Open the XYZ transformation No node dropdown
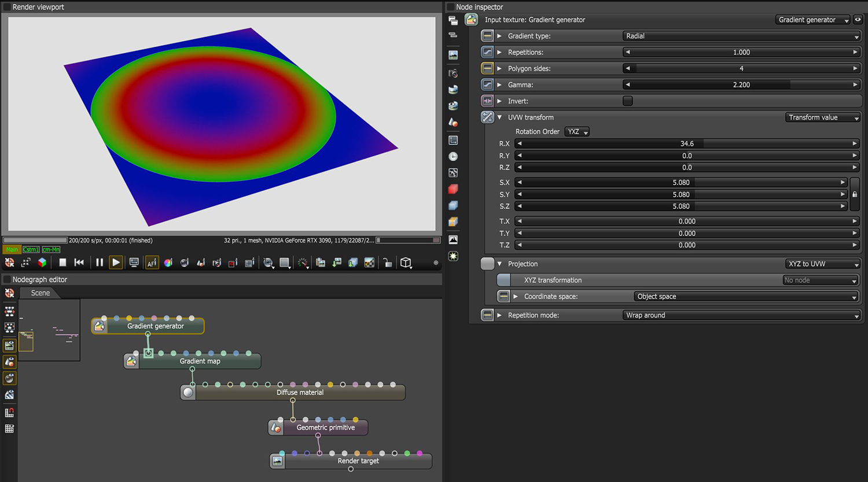Viewport: 868px width, 482px height. click(820, 280)
